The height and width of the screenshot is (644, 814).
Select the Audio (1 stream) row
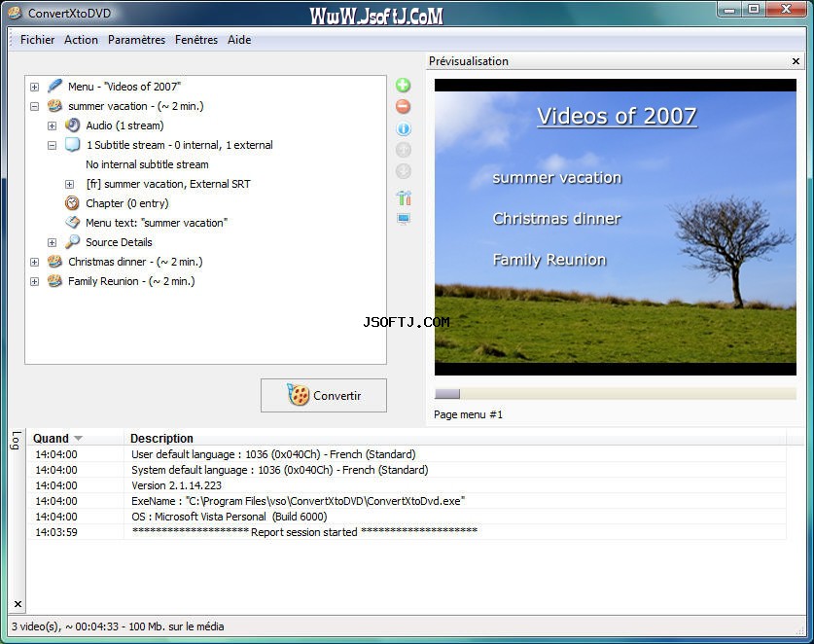(x=124, y=125)
